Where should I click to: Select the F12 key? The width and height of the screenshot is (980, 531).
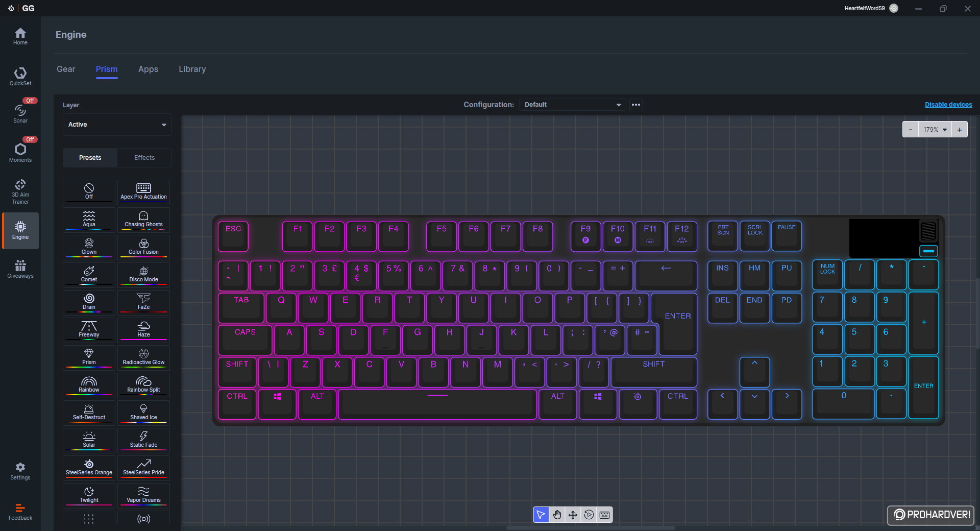682,236
